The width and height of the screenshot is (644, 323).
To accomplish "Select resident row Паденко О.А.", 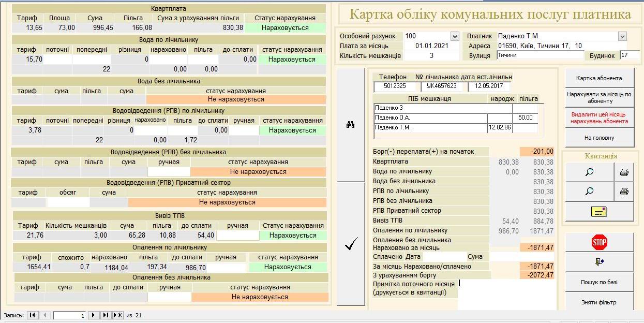I will [x=430, y=118].
